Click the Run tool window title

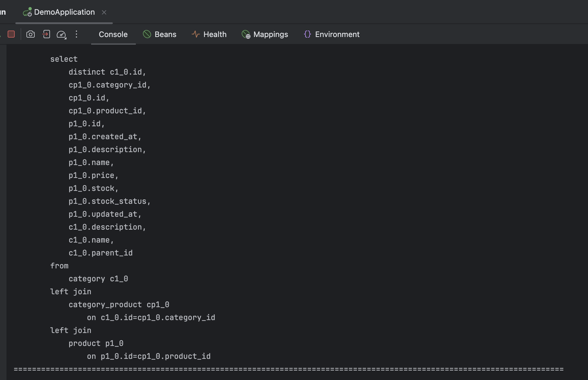tap(3, 12)
